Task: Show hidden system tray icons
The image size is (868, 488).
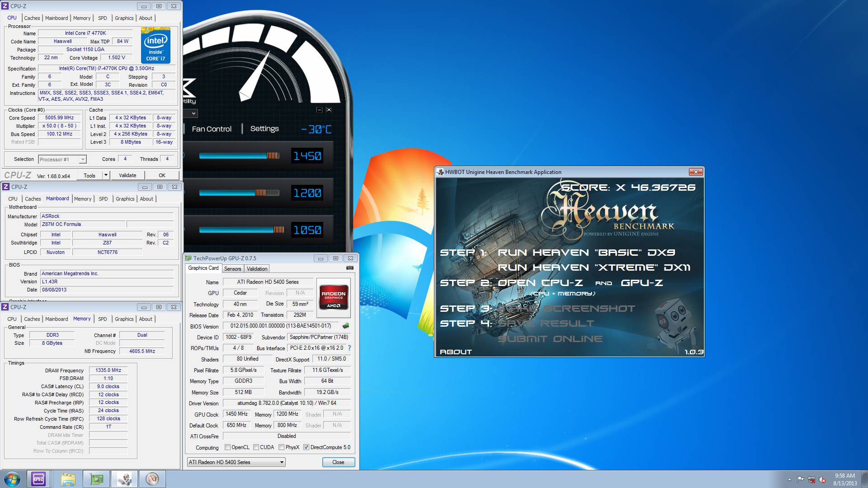Action: (x=789, y=479)
